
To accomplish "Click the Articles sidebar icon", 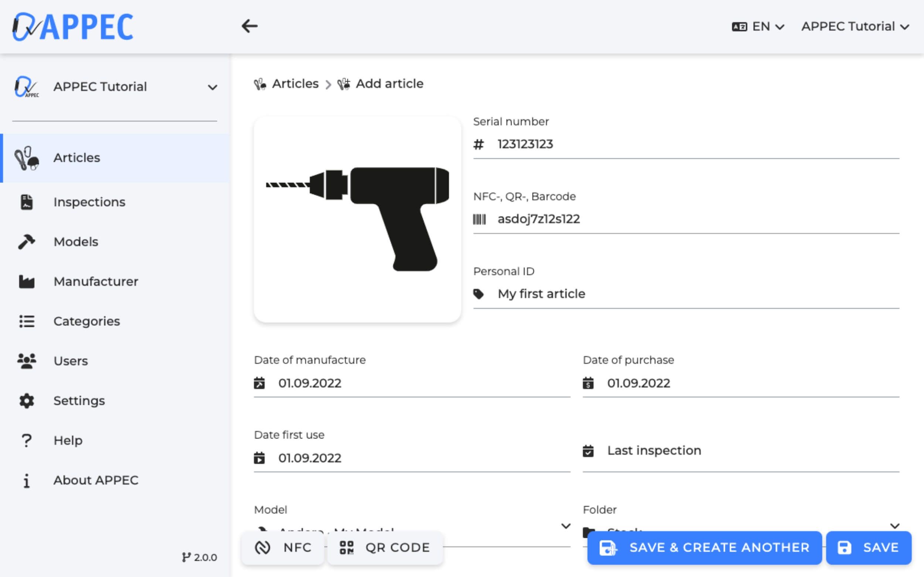I will click(x=27, y=157).
